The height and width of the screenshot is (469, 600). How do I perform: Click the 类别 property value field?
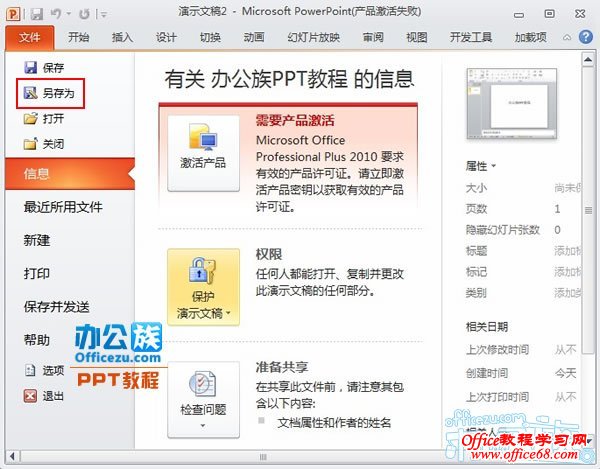[568, 293]
